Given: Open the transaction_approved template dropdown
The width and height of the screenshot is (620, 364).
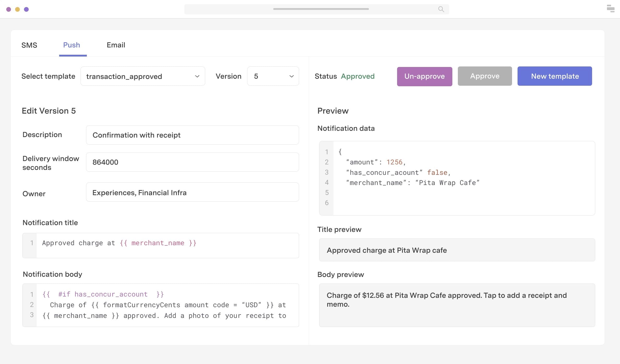Looking at the screenshot, I should click(143, 76).
